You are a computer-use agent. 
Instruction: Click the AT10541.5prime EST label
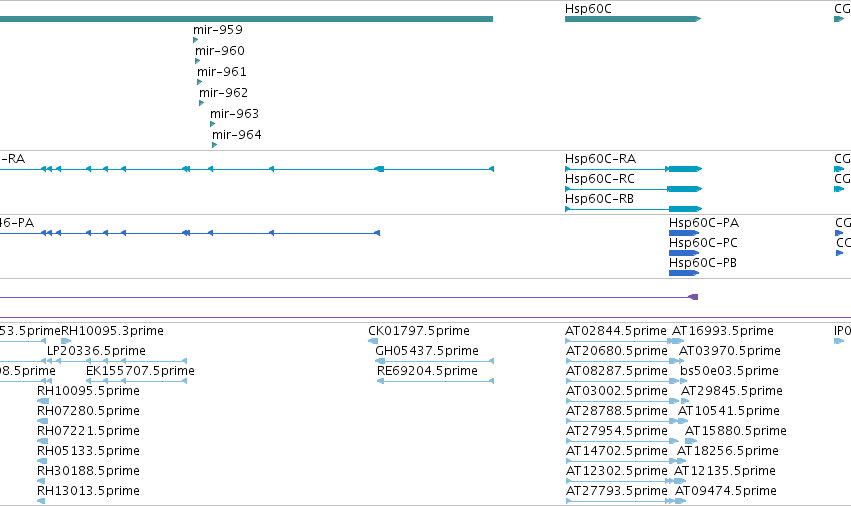[x=728, y=411]
